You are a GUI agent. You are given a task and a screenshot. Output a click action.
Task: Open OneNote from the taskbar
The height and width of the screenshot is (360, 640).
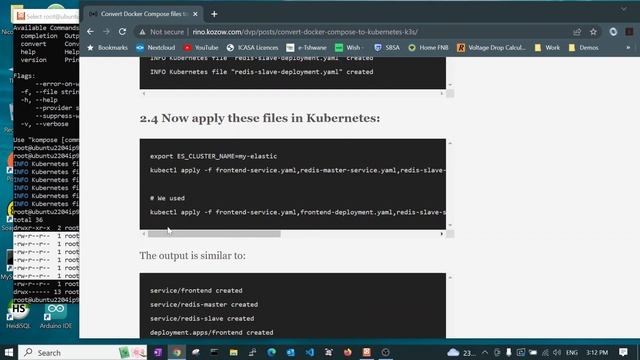[158, 352]
